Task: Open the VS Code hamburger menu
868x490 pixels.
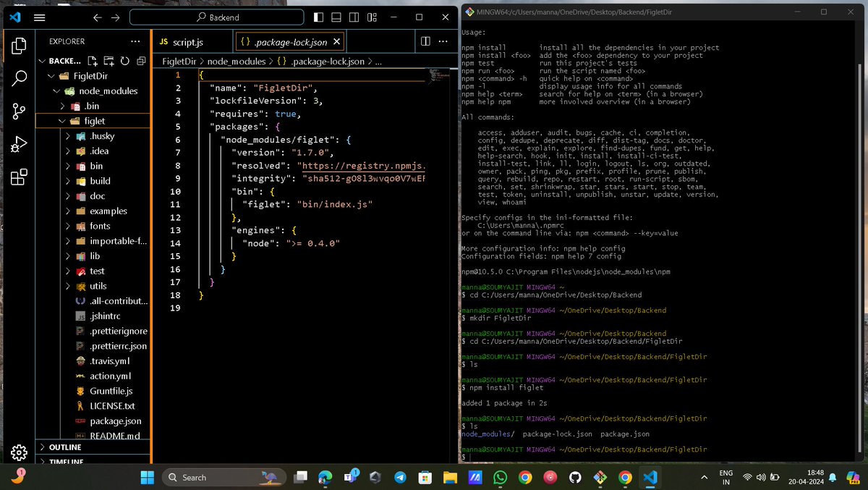Action: point(40,17)
